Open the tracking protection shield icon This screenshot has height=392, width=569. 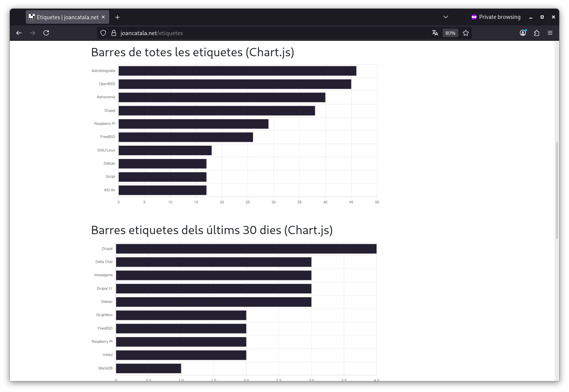[x=103, y=33]
